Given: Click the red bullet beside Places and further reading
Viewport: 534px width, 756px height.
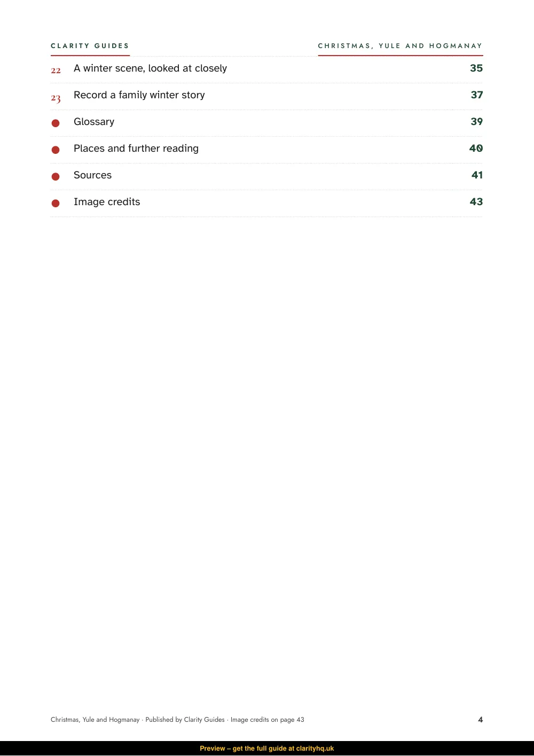Looking at the screenshot, I should click(x=56, y=150).
